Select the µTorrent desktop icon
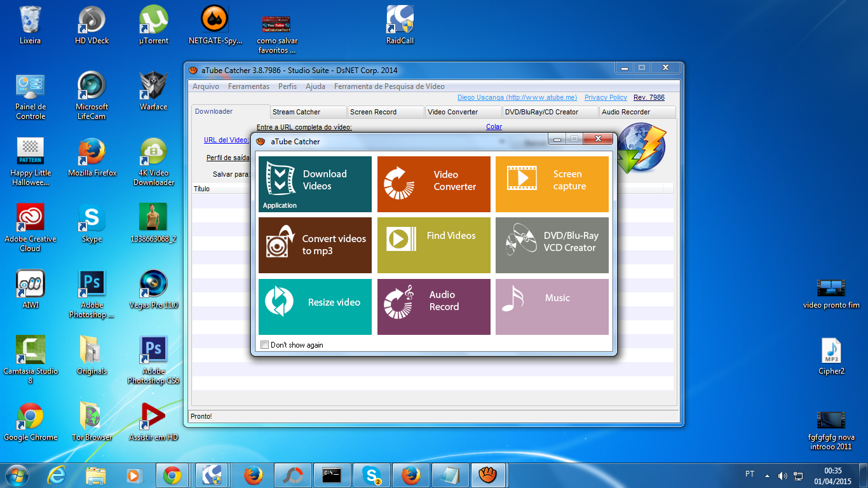The width and height of the screenshot is (868, 488). tap(154, 25)
